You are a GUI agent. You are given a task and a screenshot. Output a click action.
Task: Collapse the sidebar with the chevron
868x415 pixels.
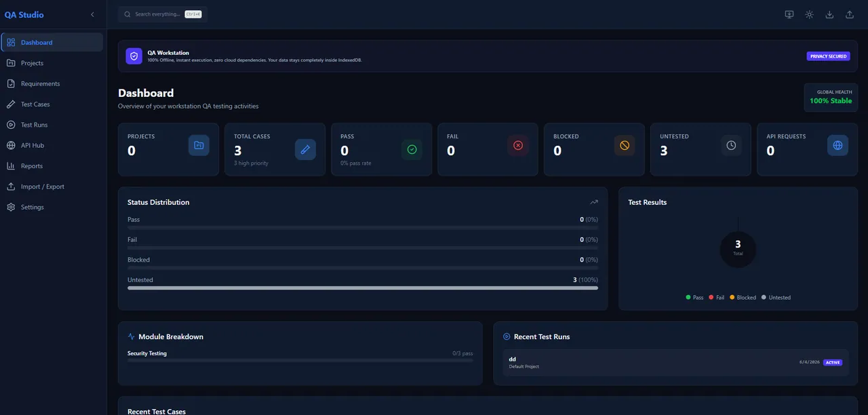92,14
